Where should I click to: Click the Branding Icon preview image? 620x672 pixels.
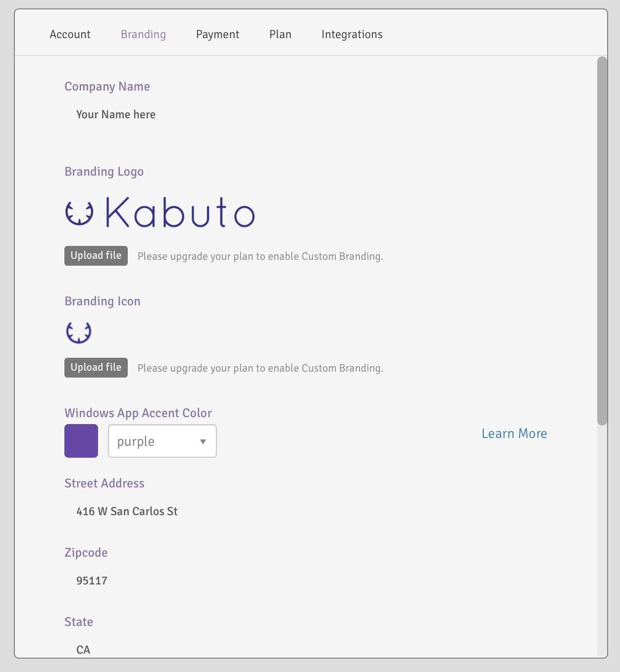(x=79, y=332)
